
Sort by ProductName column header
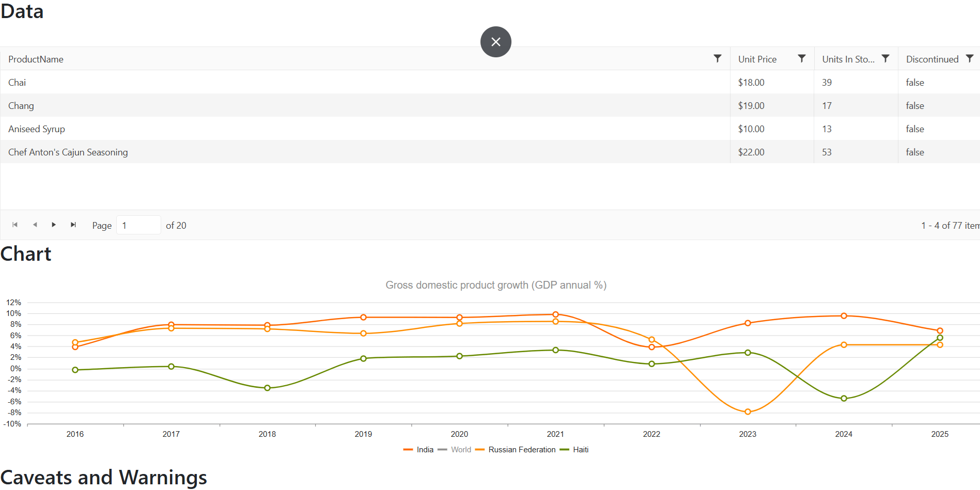pos(36,59)
